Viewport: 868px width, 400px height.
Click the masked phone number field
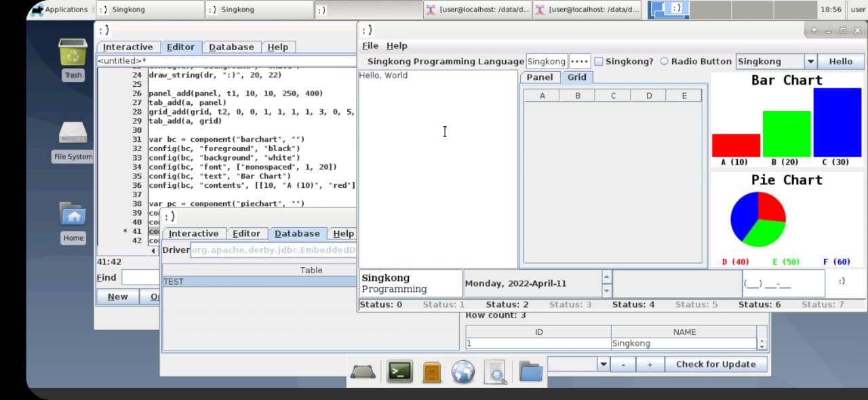[x=783, y=283]
